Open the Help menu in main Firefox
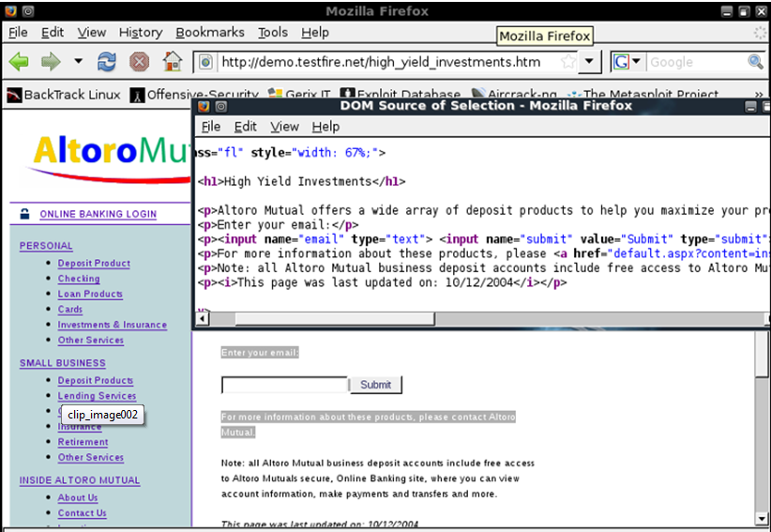Screen dimensions: 771x532 315,33
